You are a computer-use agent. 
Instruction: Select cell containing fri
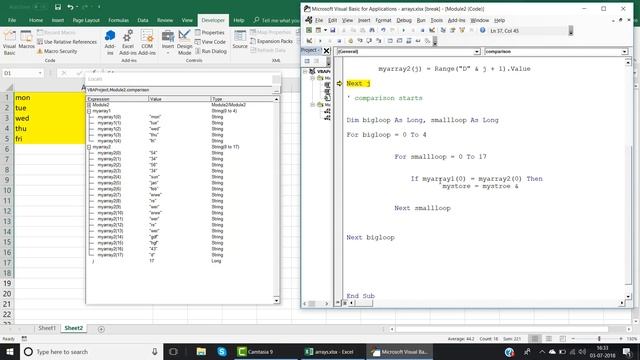tap(49, 139)
